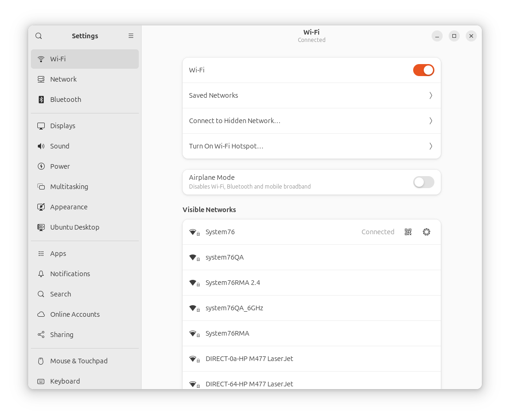Go to the Displays settings page
The image size is (510, 420).
click(x=63, y=126)
